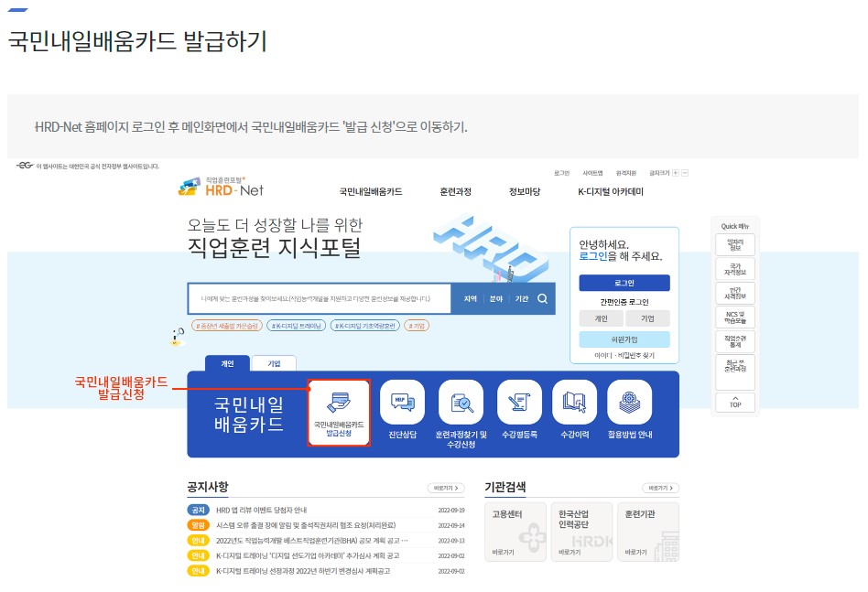Open 민간 자격정보 in Quick menu

pyautogui.click(x=735, y=293)
